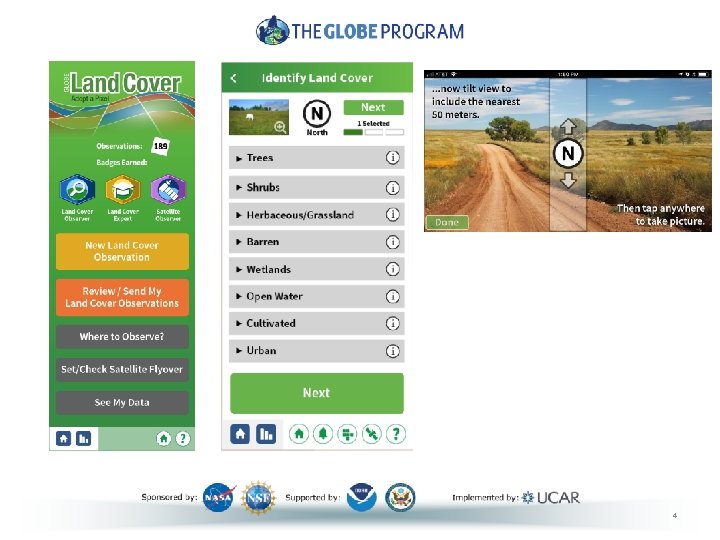This screenshot has height=540, width=720.
Task: Click blue bar chart icon on Land Cover home screen
Action: tap(84, 439)
